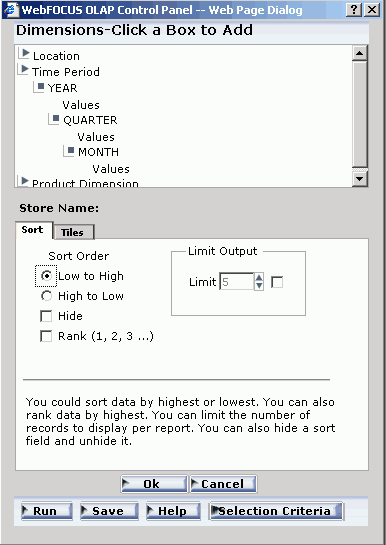Click the YEAR dimension box icon
The image size is (386, 545).
click(41, 86)
